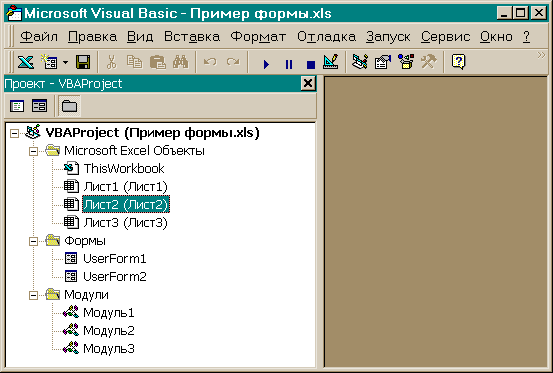Select the highlighted Лист2 (Лист2) item
The height and width of the screenshot is (373, 553).
126,204
